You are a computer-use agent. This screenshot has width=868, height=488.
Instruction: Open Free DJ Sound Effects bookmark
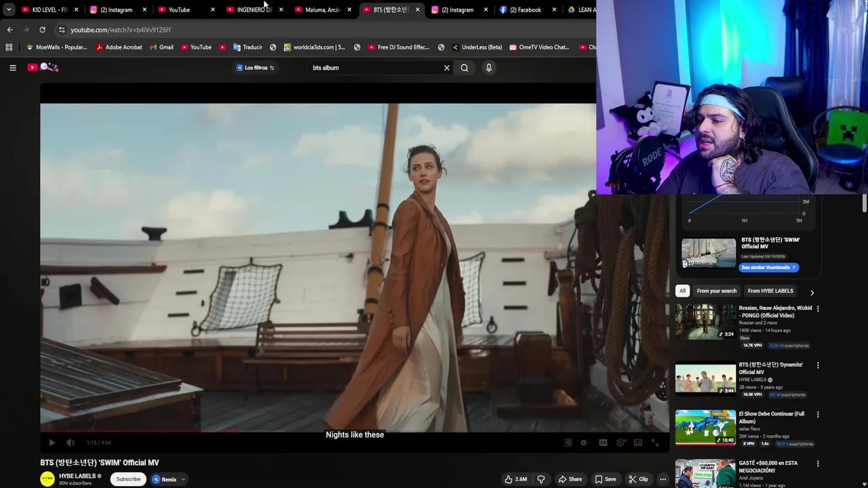pos(399,47)
